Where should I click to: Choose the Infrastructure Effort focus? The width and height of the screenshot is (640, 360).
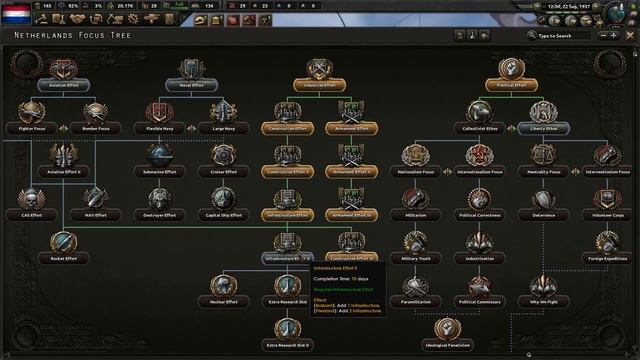288,205
